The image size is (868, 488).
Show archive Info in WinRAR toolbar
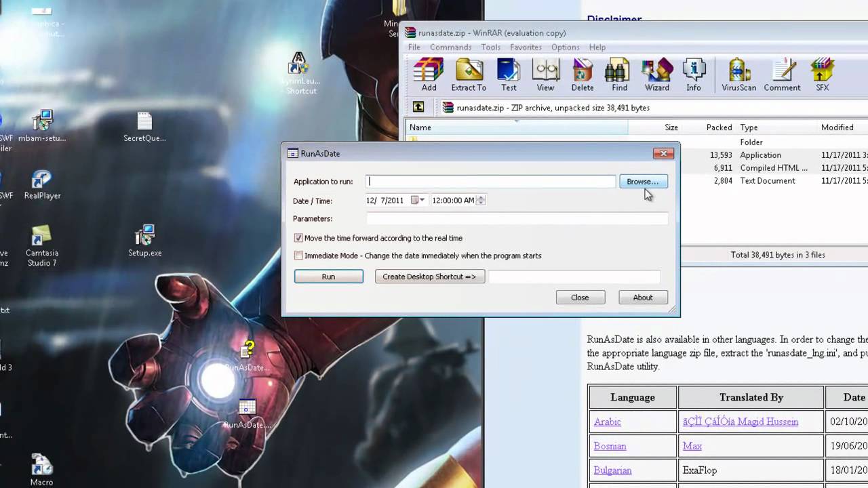(694, 75)
